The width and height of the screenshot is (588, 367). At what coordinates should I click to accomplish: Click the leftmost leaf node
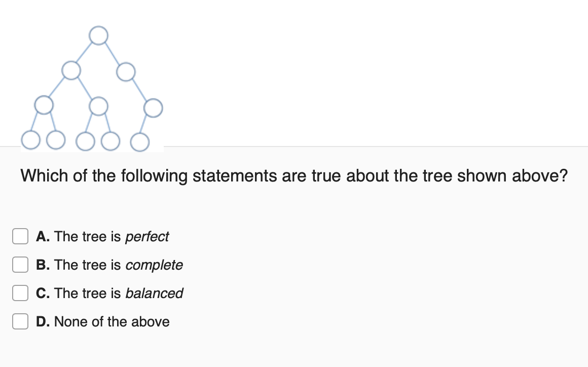click(x=30, y=141)
